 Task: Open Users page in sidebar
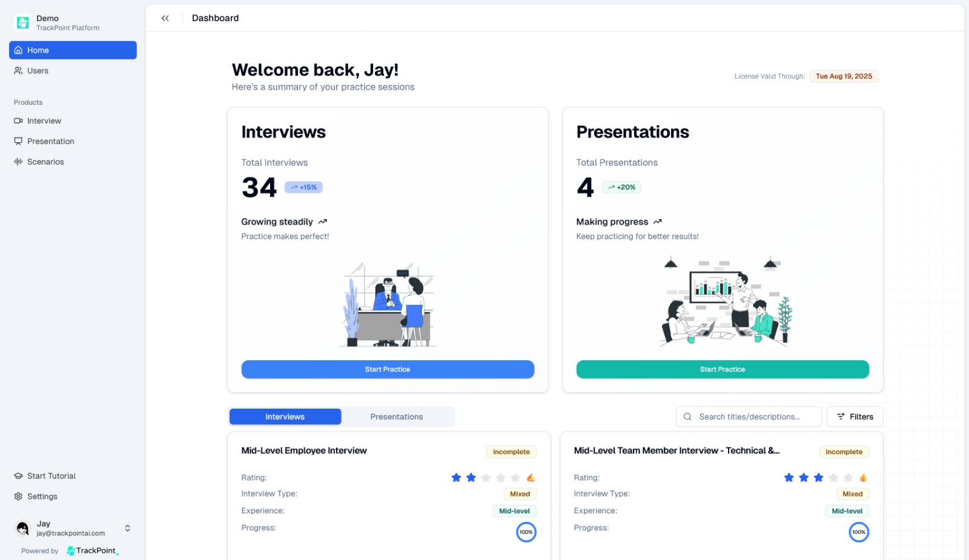[x=38, y=71]
